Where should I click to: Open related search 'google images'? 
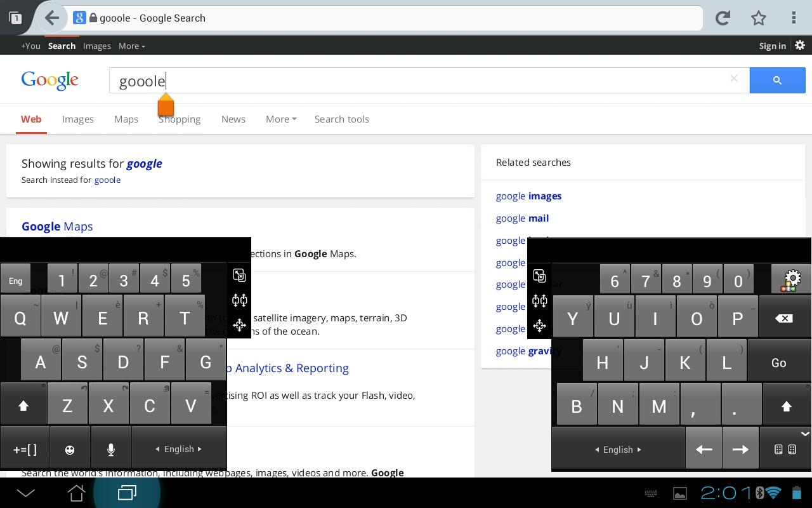pyautogui.click(x=528, y=196)
